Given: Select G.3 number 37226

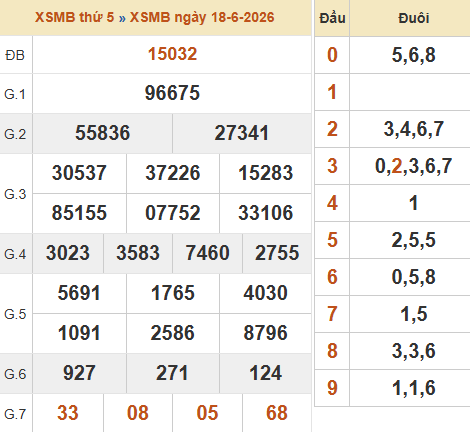Looking at the screenshot, I should pyautogui.click(x=173, y=173).
